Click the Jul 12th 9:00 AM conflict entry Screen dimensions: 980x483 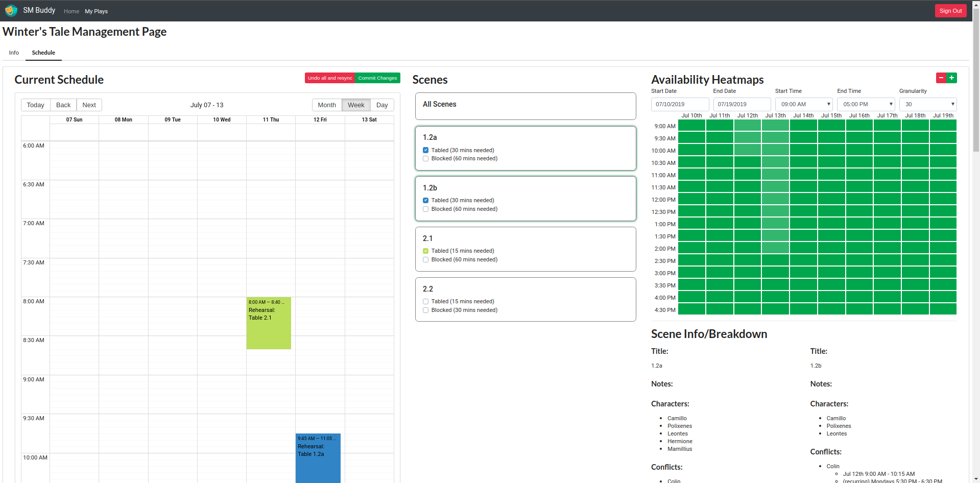coord(878,474)
